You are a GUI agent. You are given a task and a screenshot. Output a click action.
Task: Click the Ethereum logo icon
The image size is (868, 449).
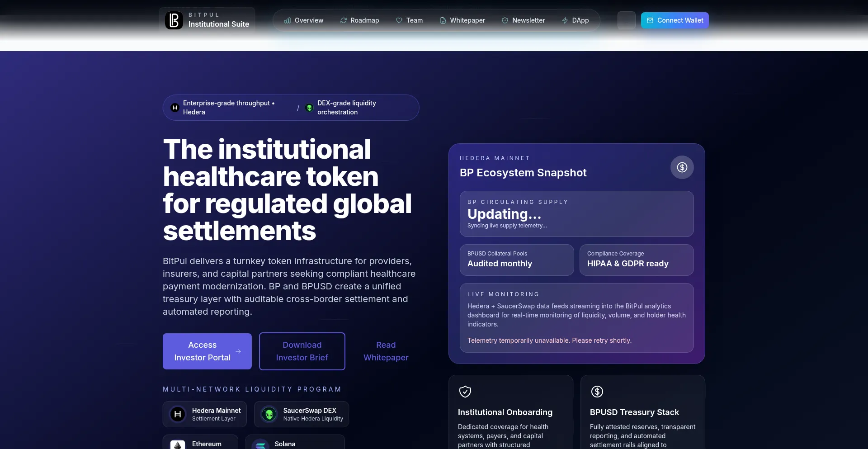tap(178, 445)
